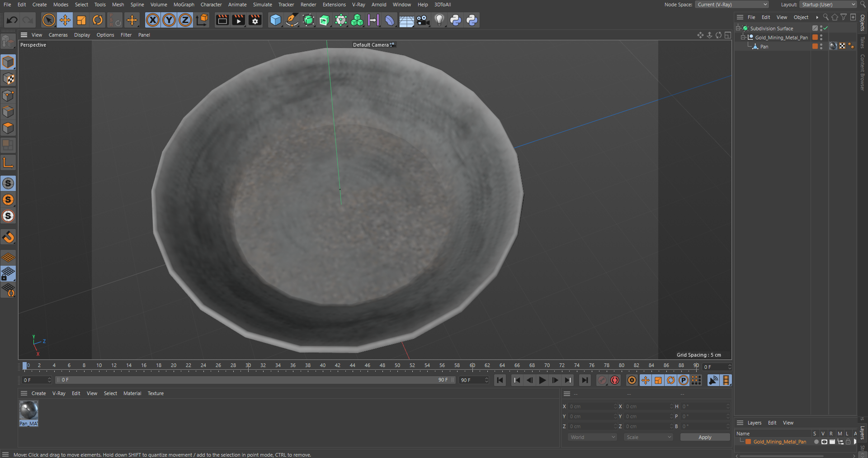Select the Pan object in Object manager
Image resolution: width=868 pixels, height=458 pixels.
(764, 46)
